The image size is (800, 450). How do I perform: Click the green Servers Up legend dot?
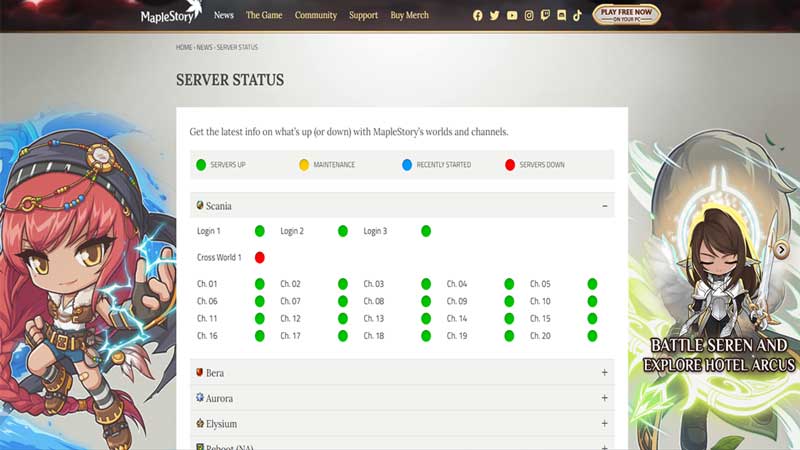click(201, 165)
